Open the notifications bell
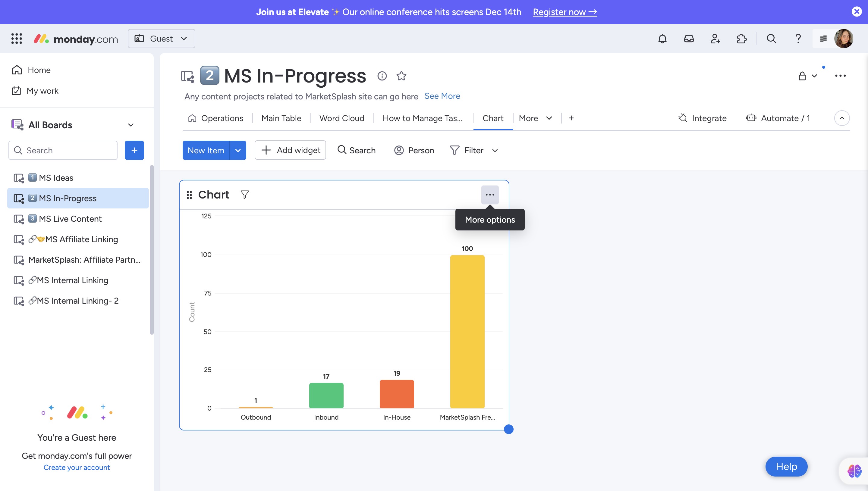 tap(662, 39)
